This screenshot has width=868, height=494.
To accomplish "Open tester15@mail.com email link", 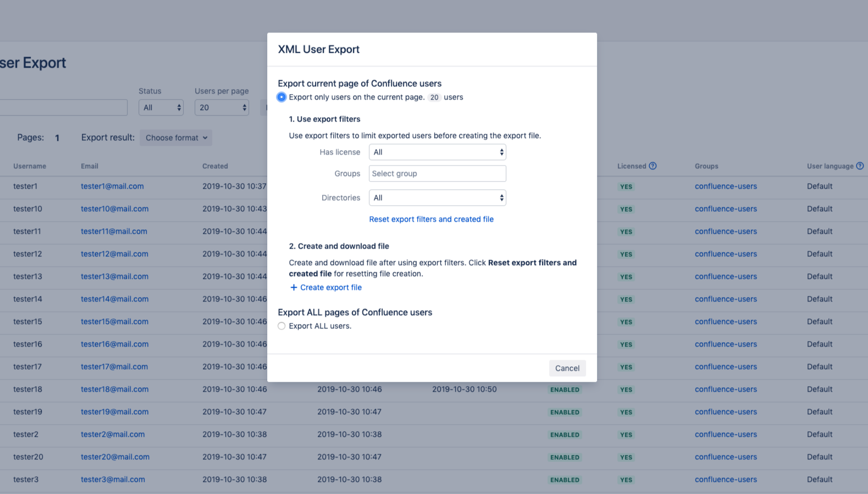I will coord(114,321).
